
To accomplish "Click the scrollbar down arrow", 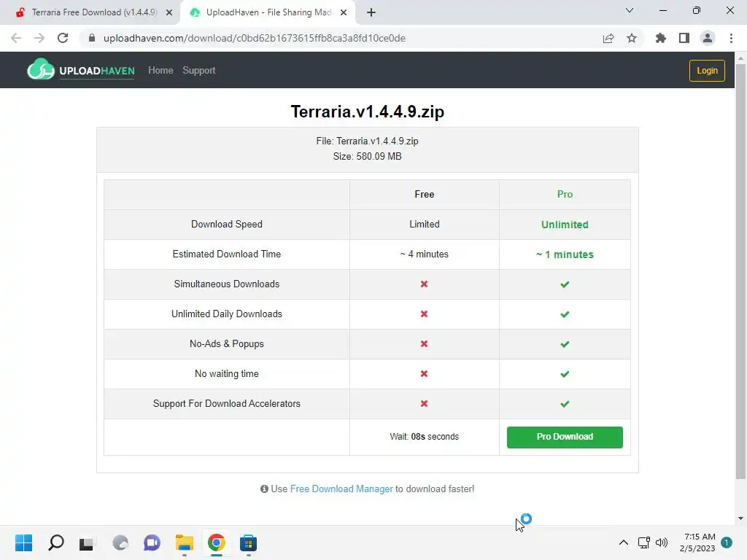I will pyautogui.click(x=740, y=518).
